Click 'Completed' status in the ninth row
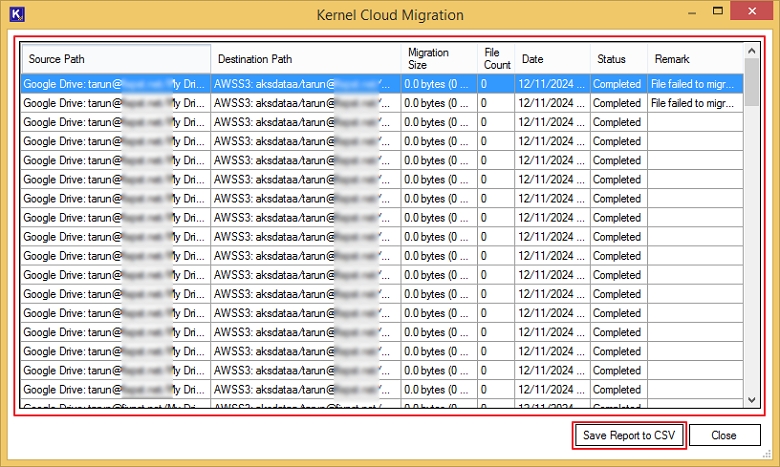 618,237
